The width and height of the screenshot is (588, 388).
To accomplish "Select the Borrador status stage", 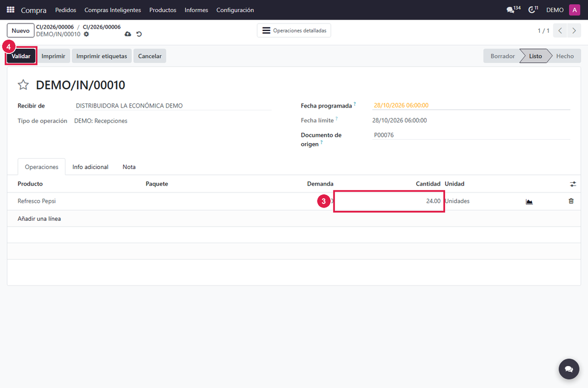I will 502,56.
